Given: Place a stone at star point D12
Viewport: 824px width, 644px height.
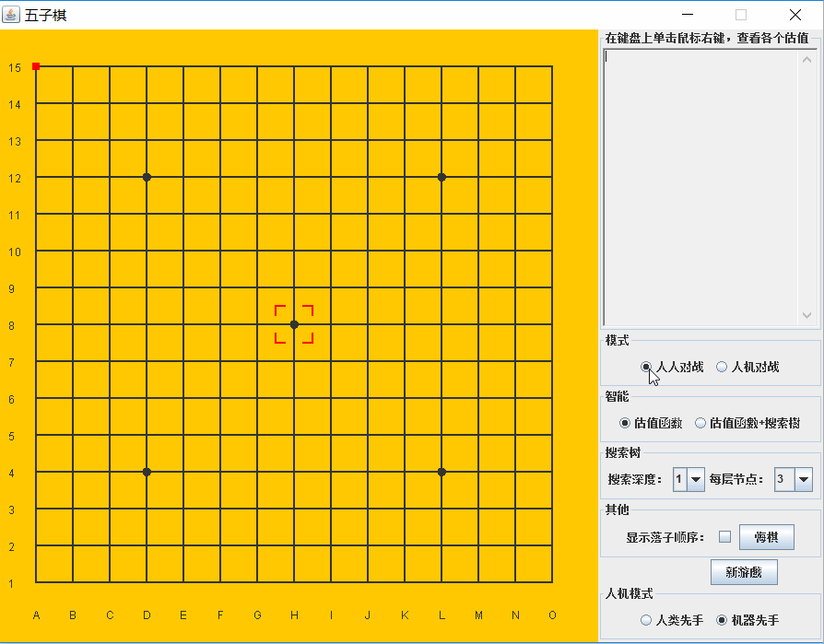Looking at the screenshot, I should (147, 177).
